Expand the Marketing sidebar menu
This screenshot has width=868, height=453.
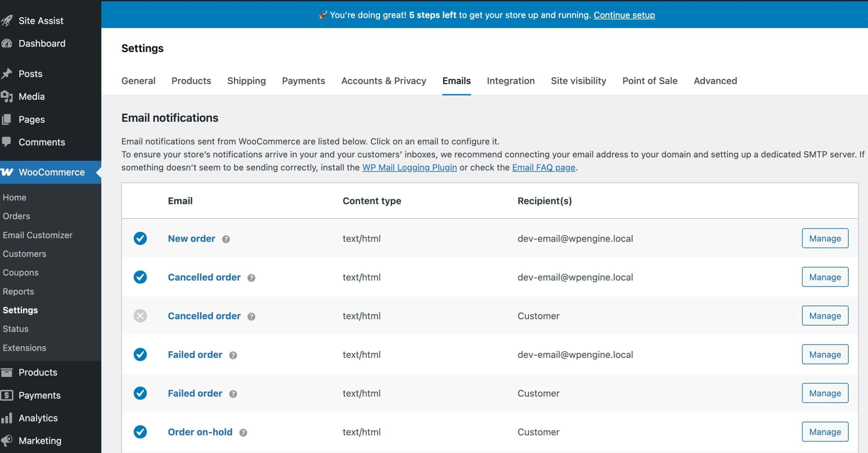[x=40, y=440]
